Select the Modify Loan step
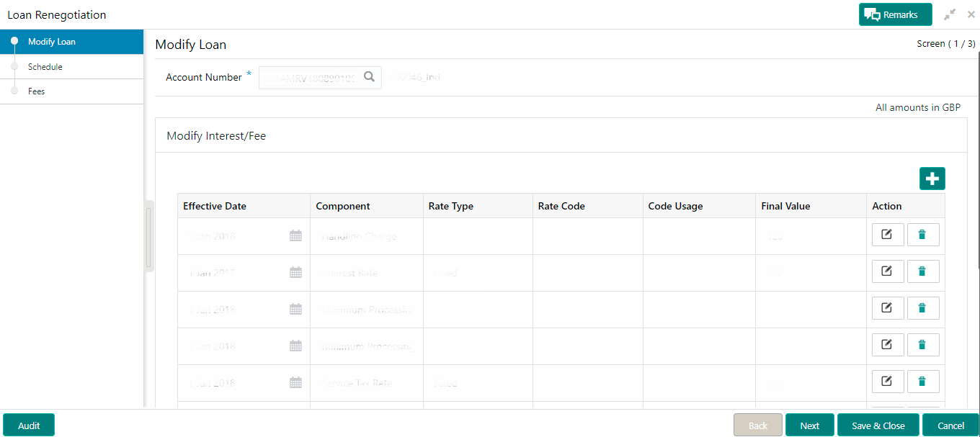Viewport: 980px width, 437px height. coord(52,42)
